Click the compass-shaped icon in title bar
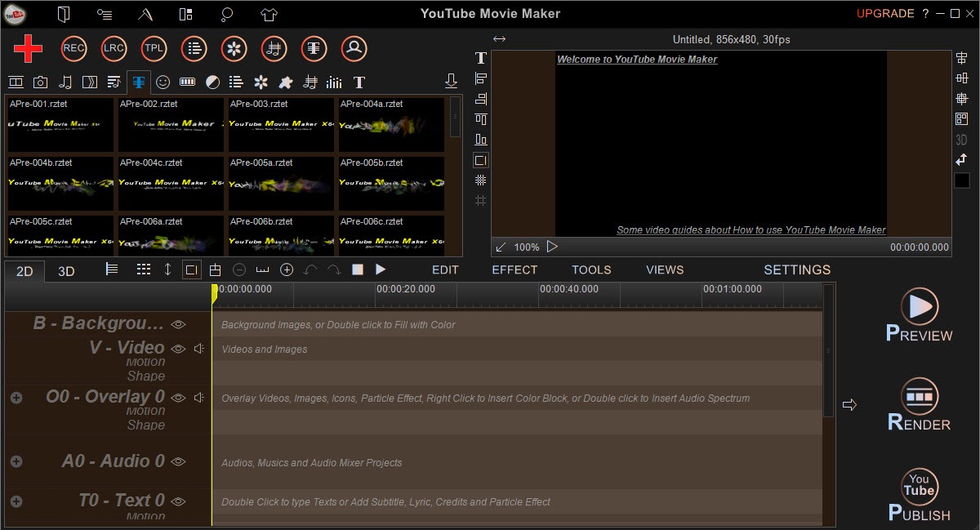This screenshot has width=980, height=530. pos(145,14)
